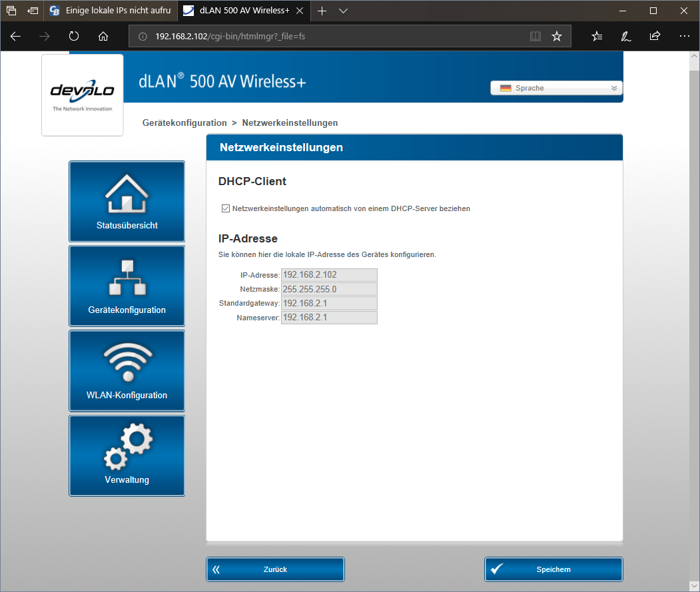Click the Netzwerkeinstellungen breadcrumb
Viewport: 700px width, 592px height.
tap(290, 123)
